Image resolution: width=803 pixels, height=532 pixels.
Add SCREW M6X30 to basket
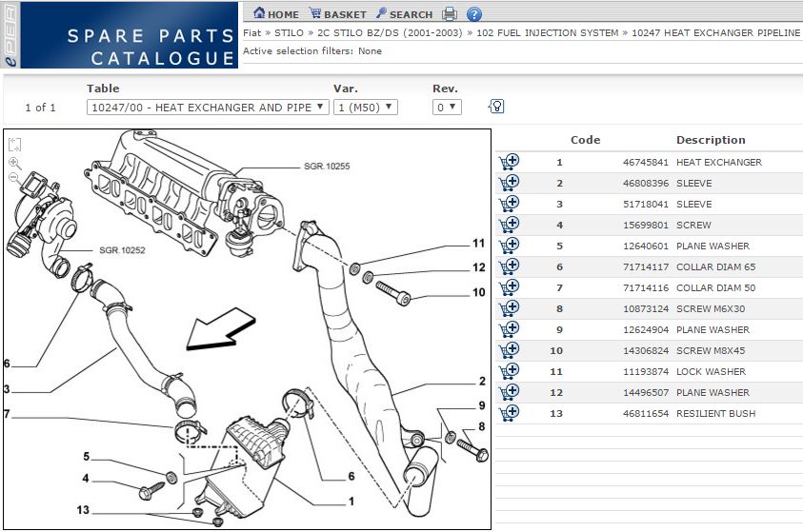(x=509, y=309)
